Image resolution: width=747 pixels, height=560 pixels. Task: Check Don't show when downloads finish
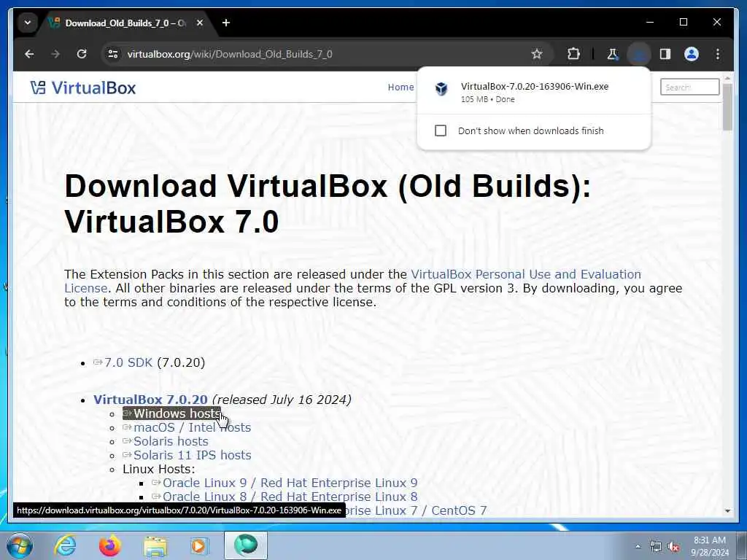click(x=441, y=131)
